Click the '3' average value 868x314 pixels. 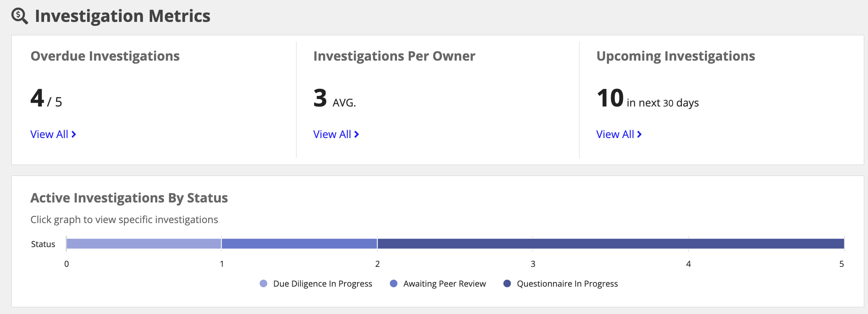(320, 98)
